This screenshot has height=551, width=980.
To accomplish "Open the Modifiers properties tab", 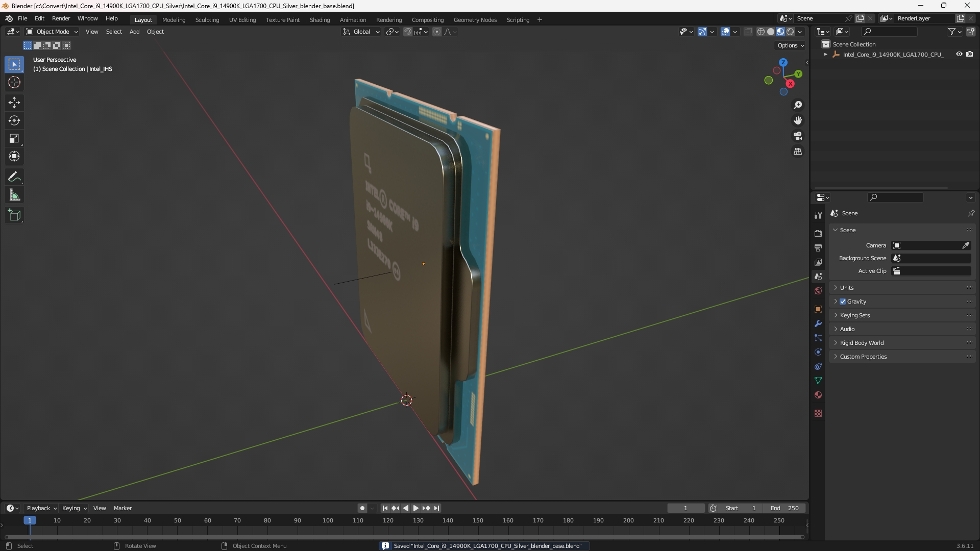I will pyautogui.click(x=818, y=323).
